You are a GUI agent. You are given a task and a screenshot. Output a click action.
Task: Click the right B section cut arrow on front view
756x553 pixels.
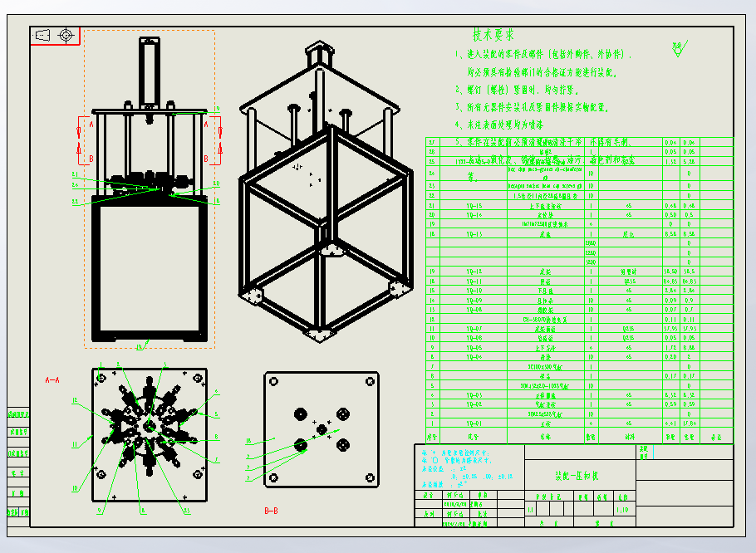220,148
